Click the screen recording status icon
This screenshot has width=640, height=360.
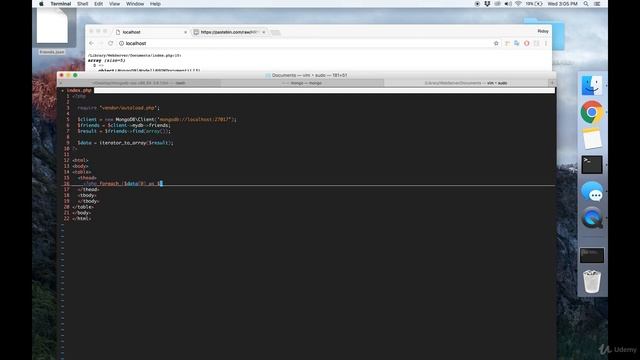point(477,4)
